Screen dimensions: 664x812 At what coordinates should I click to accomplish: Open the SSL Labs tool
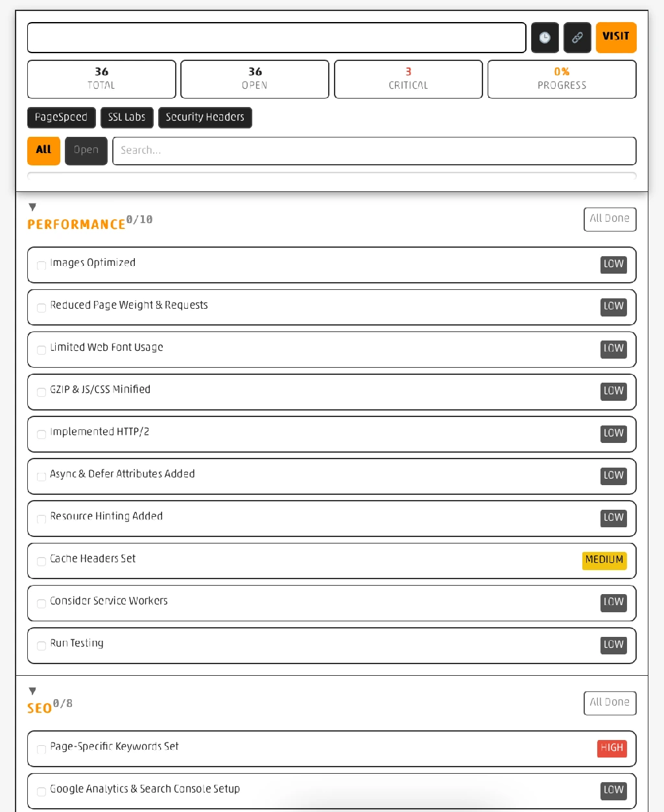coord(127,117)
